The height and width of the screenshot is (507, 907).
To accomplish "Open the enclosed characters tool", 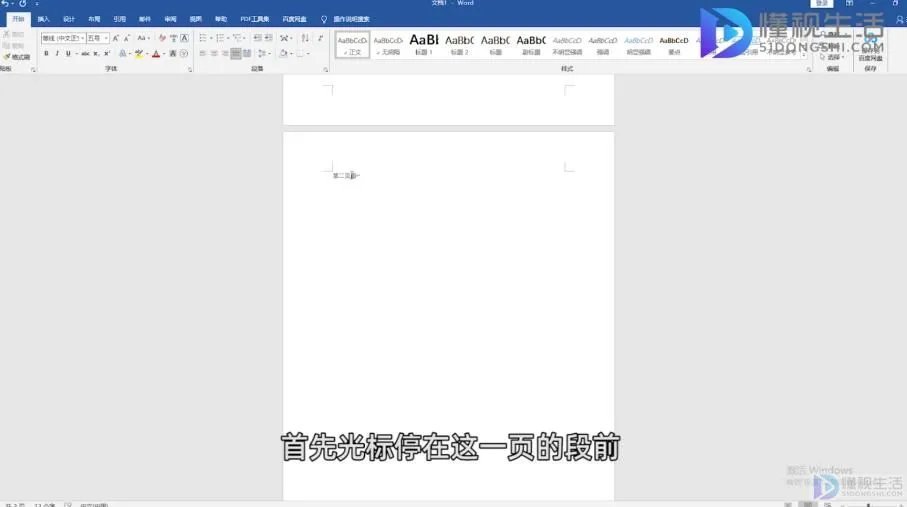I will tap(184, 53).
